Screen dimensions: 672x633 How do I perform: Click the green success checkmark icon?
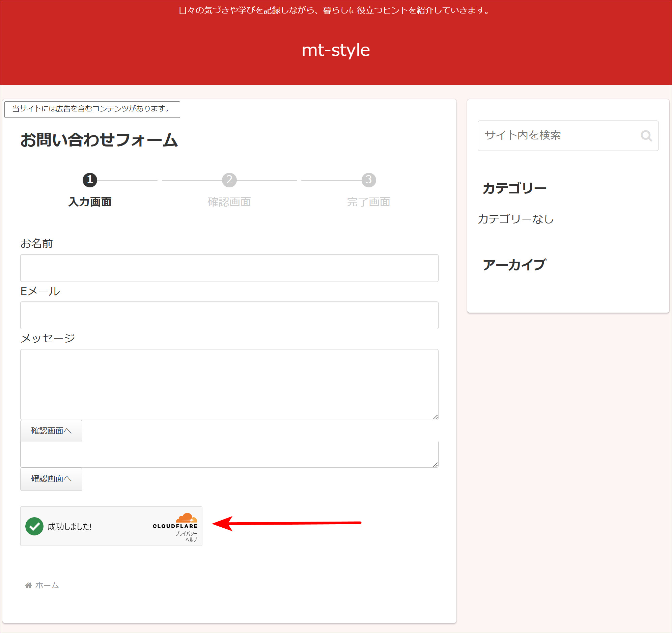click(x=34, y=526)
